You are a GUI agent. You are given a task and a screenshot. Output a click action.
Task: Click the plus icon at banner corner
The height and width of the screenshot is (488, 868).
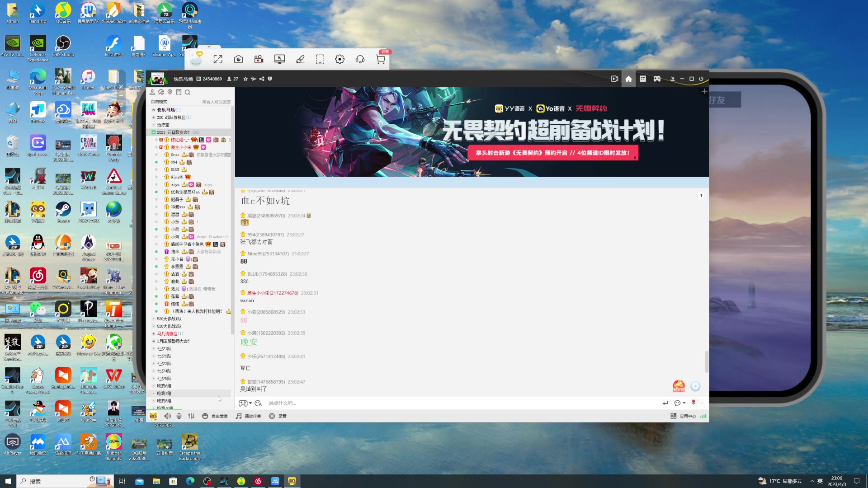pyautogui.click(x=704, y=92)
